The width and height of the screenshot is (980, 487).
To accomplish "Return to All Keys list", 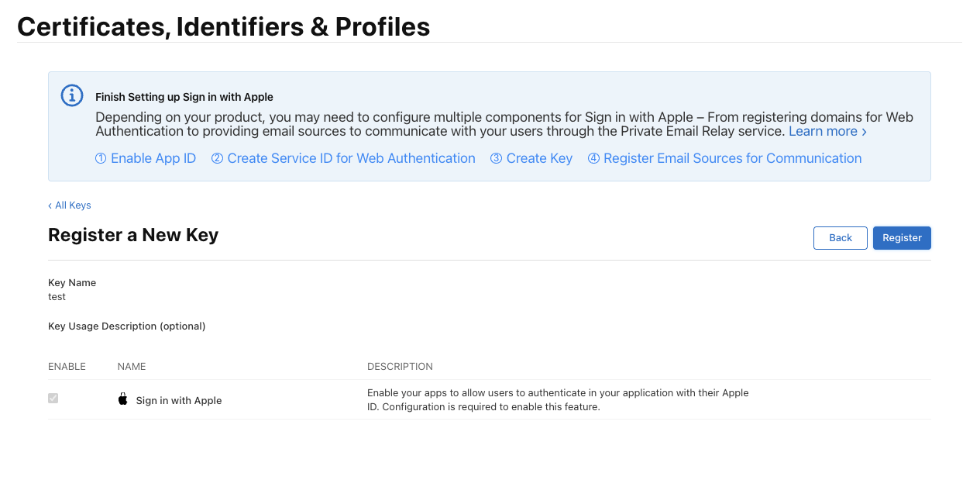I will [x=70, y=206].
